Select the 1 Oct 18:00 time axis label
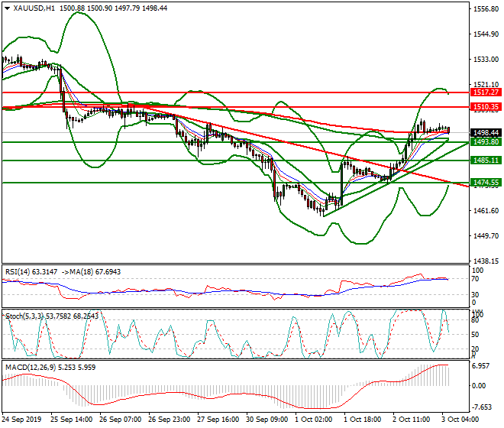Viewport: 504px width, 428px height. pyautogui.click(x=362, y=420)
